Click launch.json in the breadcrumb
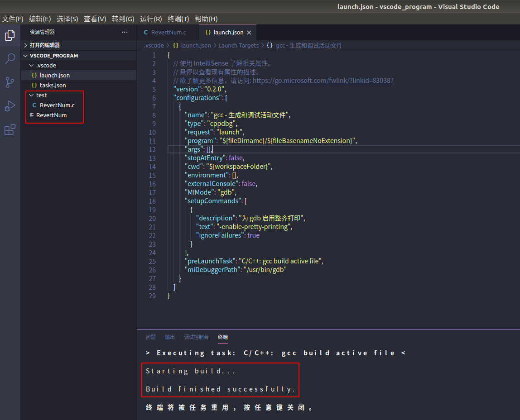Screen dimensions: 520x420 coord(196,45)
